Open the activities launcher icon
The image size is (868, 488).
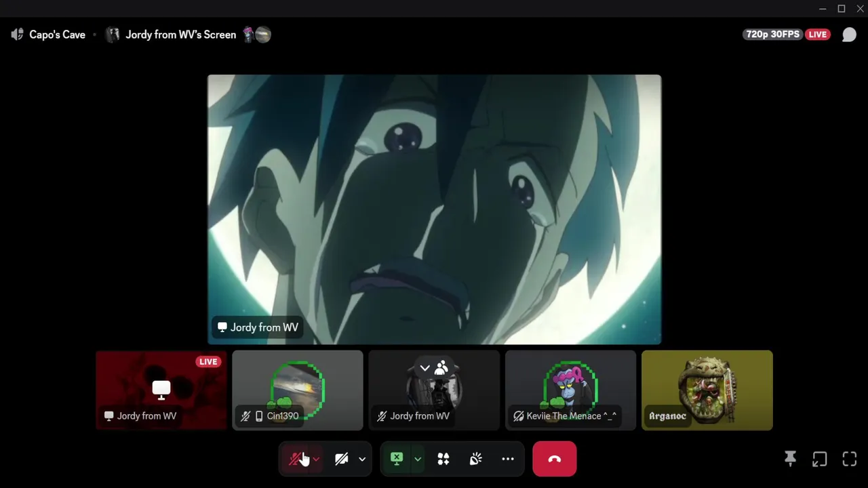pyautogui.click(x=443, y=459)
